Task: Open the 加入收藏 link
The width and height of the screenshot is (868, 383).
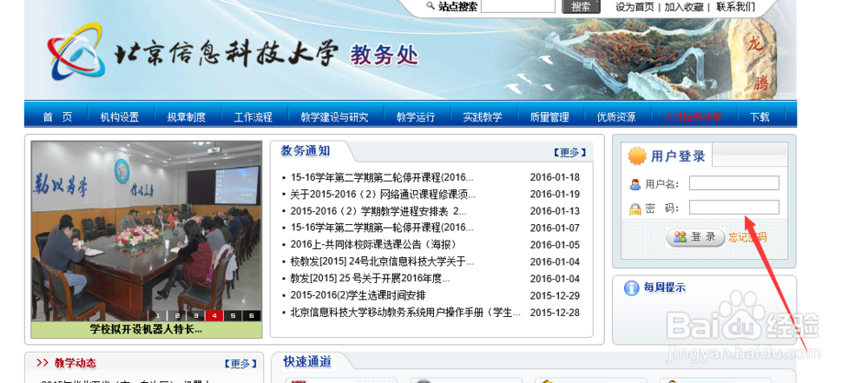Action: click(x=684, y=7)
